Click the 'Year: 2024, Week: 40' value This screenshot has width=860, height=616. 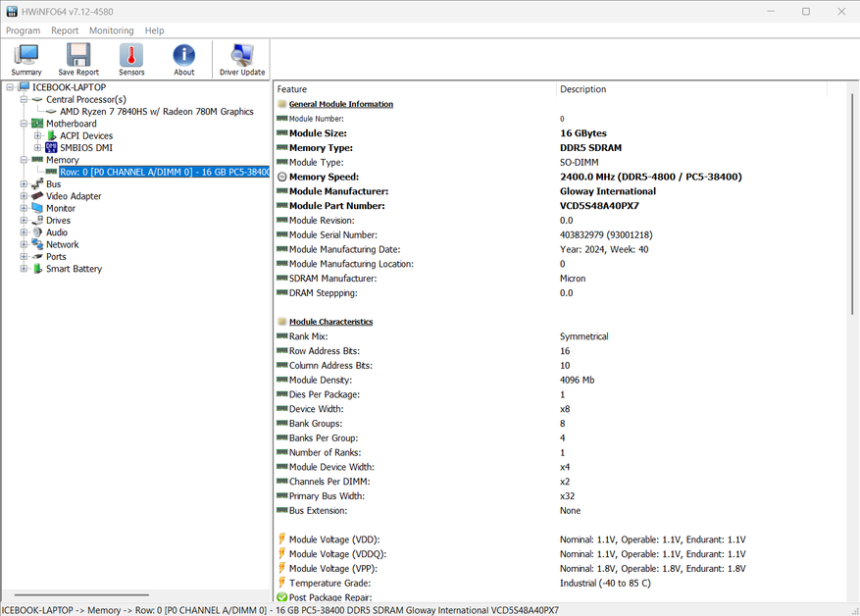point(604,249)
